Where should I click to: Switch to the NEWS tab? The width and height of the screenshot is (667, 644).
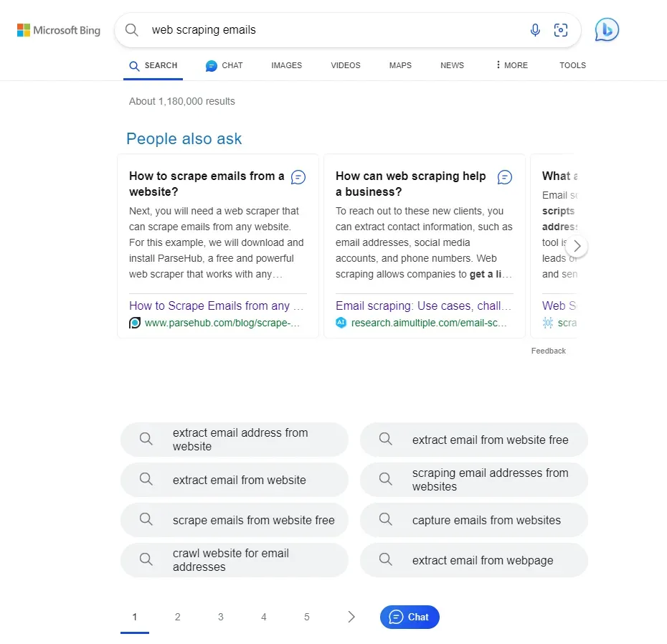[x=452, y=65]
